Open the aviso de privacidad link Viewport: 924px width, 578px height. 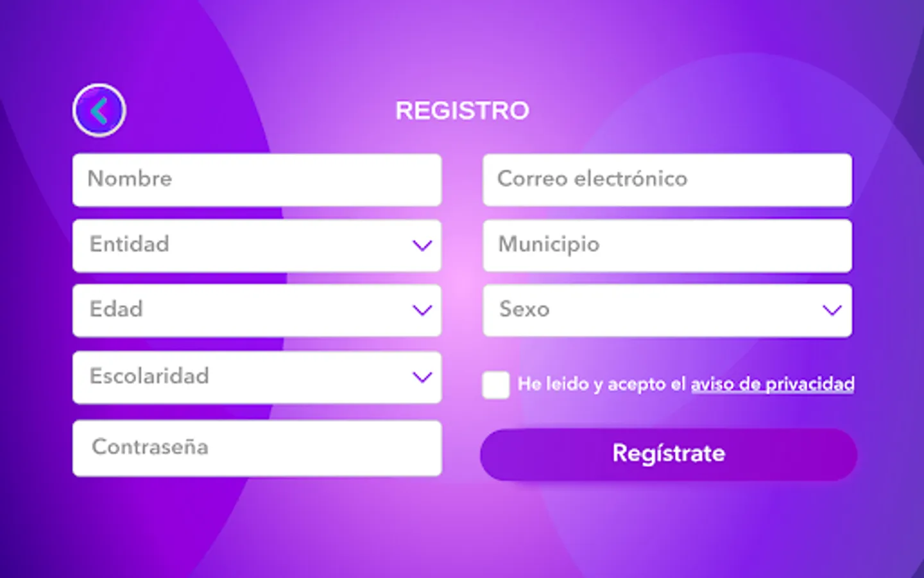point(773,383)
